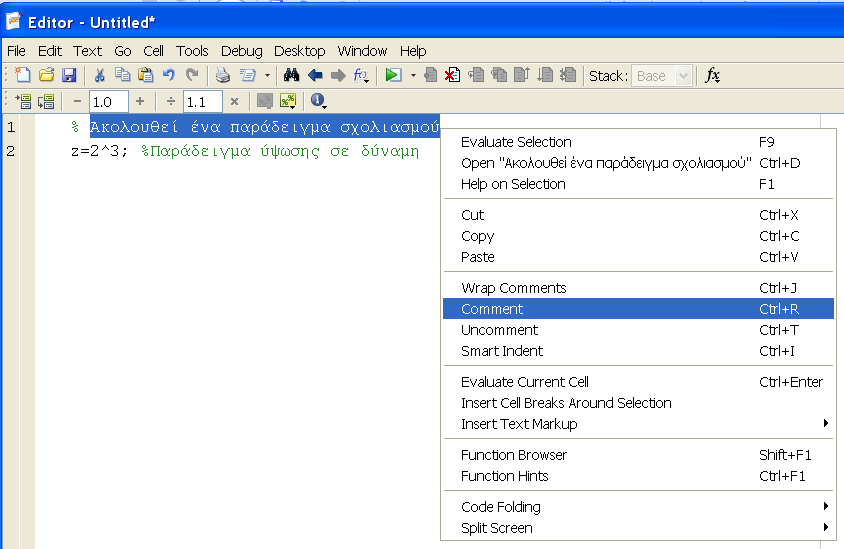Cut selection using the scissors icon

[99, 75]
